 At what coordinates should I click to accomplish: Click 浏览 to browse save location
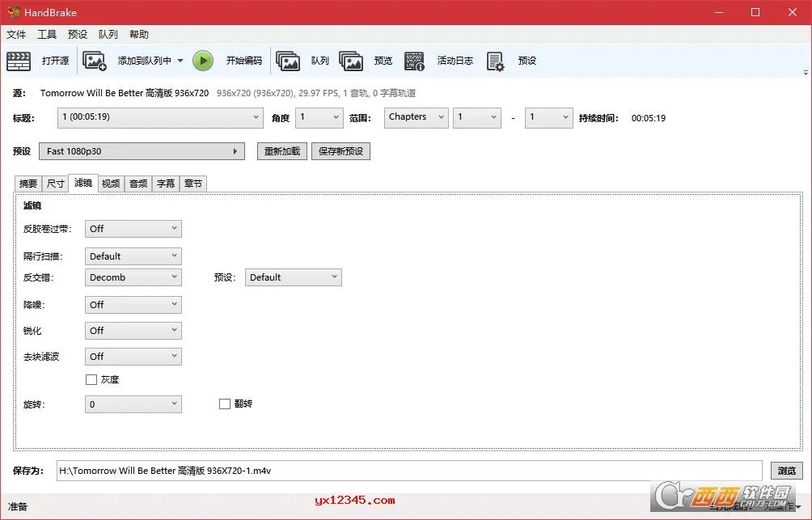(x=785, y=470)
